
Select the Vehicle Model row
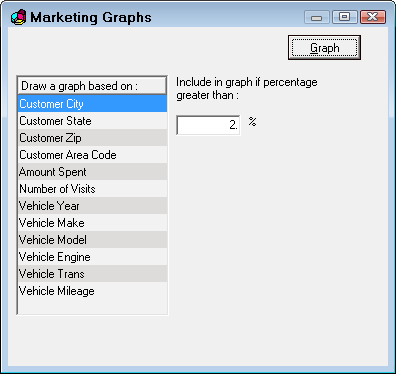point(92,240)
